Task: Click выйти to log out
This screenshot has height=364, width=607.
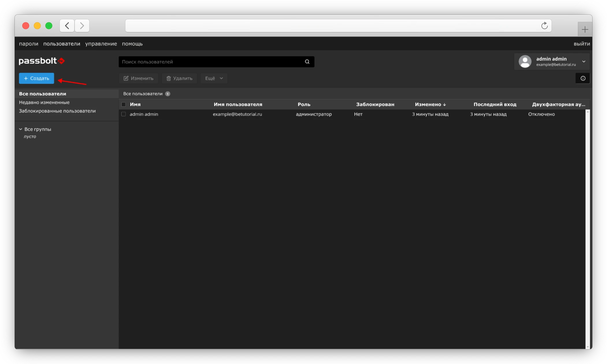Action: click(582, 44)
